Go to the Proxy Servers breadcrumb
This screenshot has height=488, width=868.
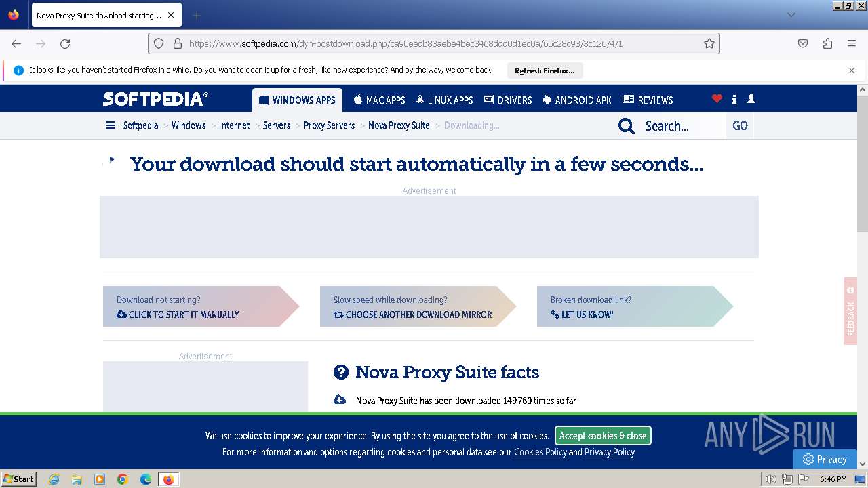329,125
